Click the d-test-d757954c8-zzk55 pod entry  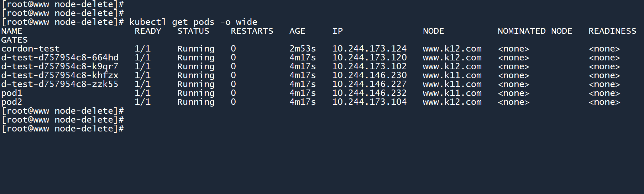[60, 84]
